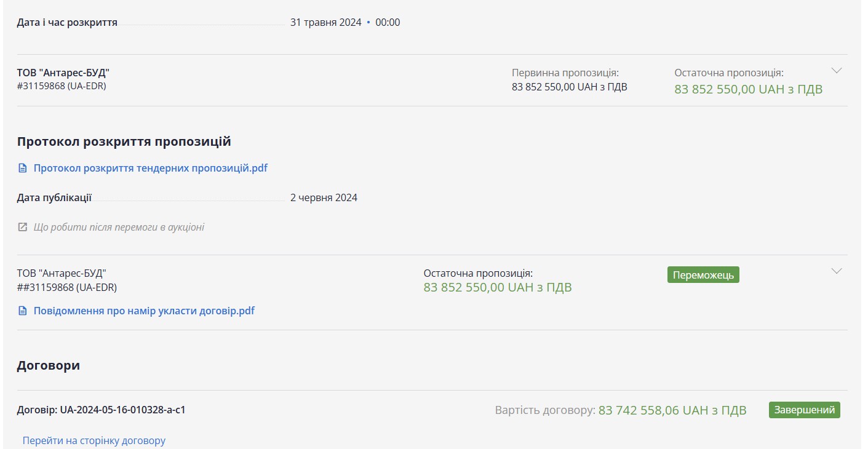Go to "Перейти на сторінку договору"
The height and width of the screenshot is (449, 868).
[94, 440]
